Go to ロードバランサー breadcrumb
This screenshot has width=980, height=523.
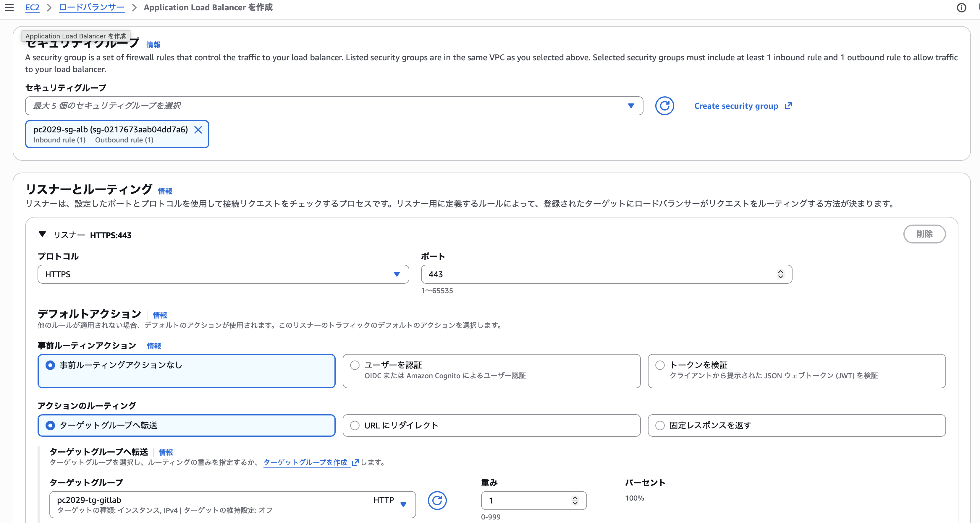[92, 8]
